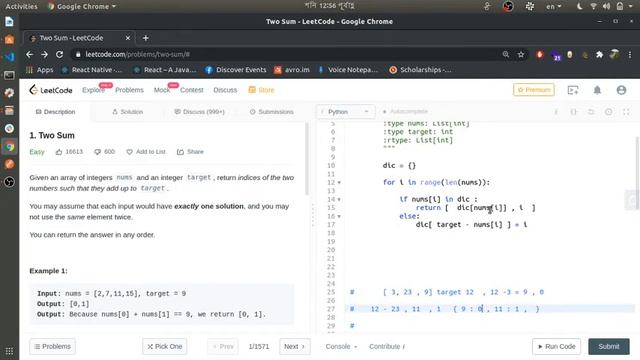The image size is (640, 360).
Task: Click the Premium button
Action: click(x=533, y=90)
